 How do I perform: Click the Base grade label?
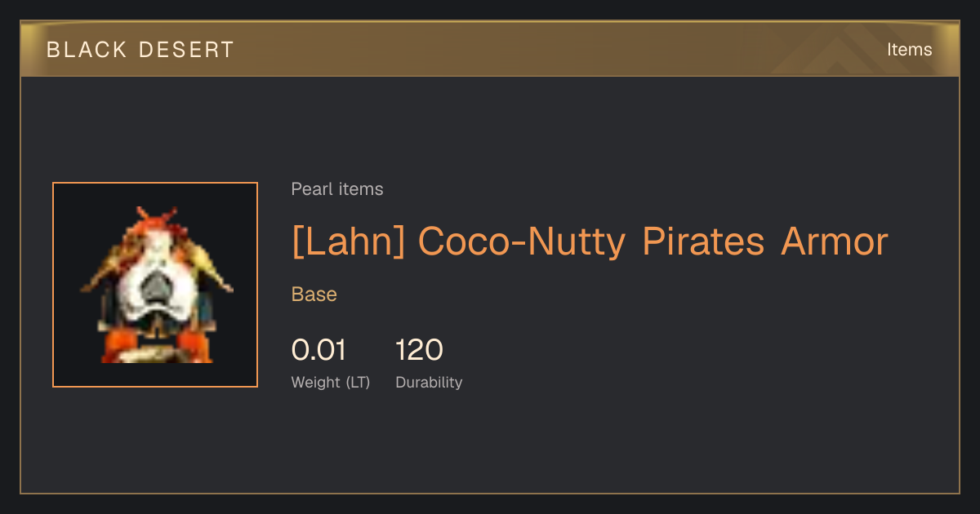pos(314,295)
